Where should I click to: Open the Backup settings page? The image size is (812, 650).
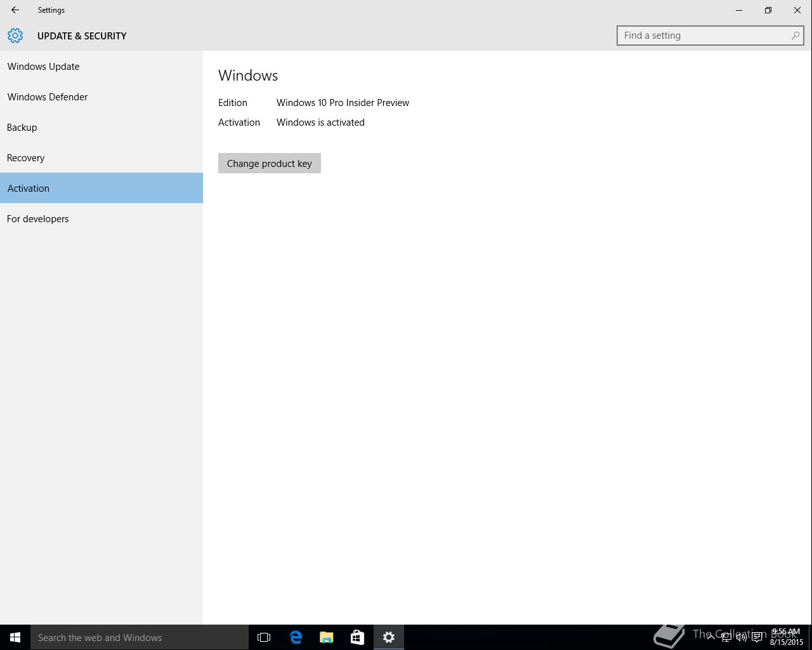(101, 127)
